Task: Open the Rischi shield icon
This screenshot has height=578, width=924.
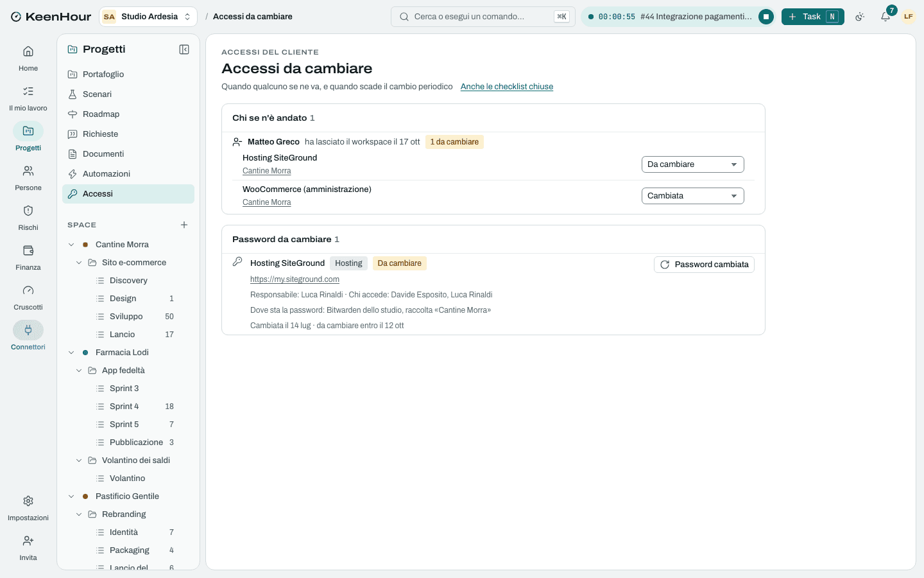Action: pos(28,218)
